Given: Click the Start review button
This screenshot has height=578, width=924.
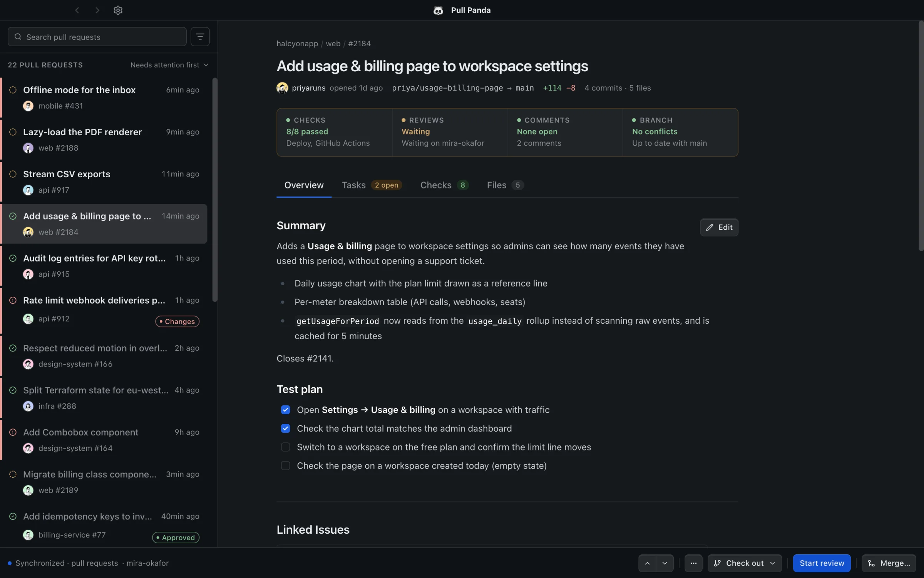Looking at the screenshot, I should point(822,563).
